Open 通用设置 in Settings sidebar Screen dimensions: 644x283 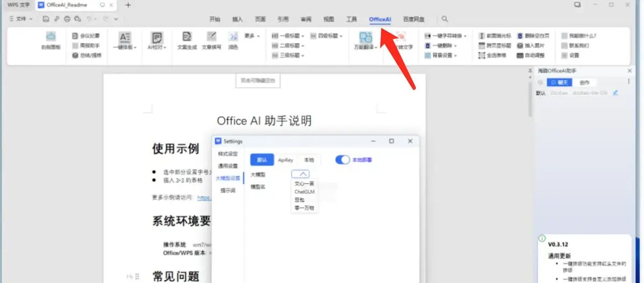click(228, 166)
